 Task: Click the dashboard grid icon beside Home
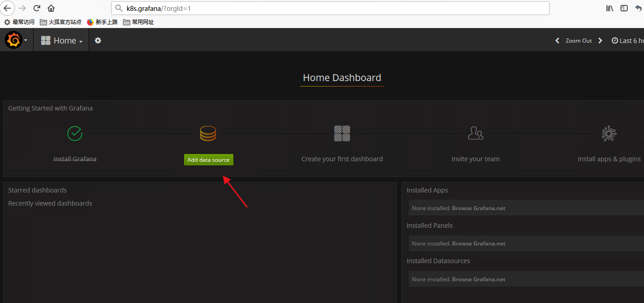click(46, 40)
